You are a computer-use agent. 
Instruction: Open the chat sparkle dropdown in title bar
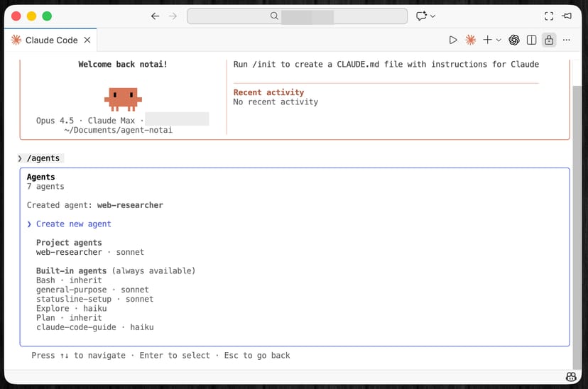point(425,16)
